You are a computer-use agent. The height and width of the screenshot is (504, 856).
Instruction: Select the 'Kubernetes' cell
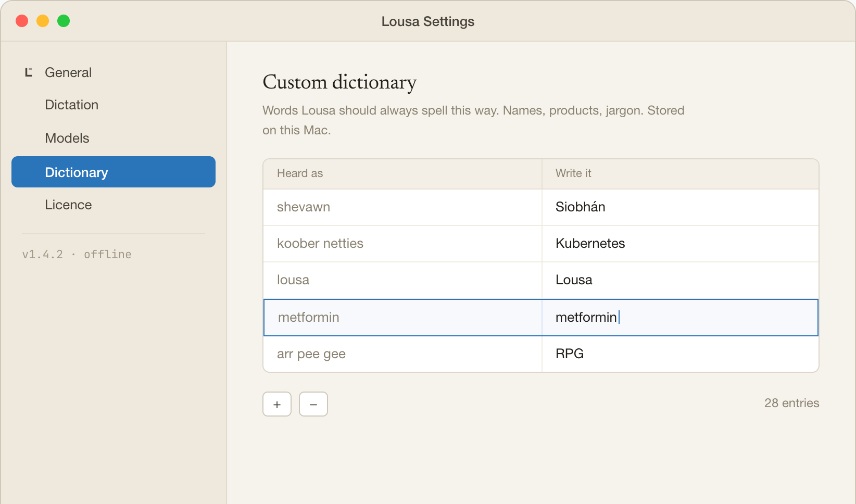681,244
